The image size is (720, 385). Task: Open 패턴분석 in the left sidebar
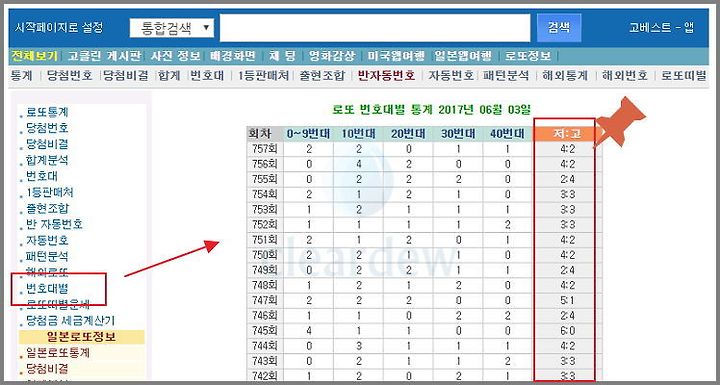pyautogui.click(x=47, y=256)
